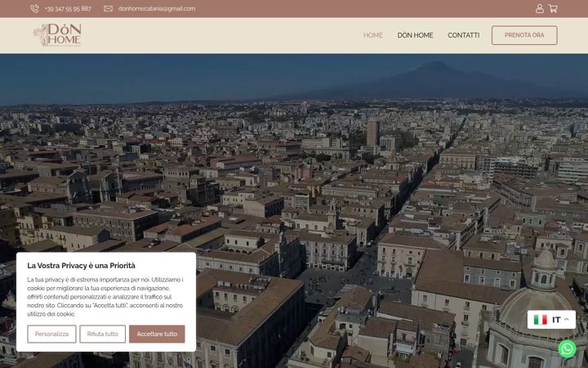Viewport: 588px width, 368px height.
Task: Click the Personalizza cookie button
Action: (51, 334)
